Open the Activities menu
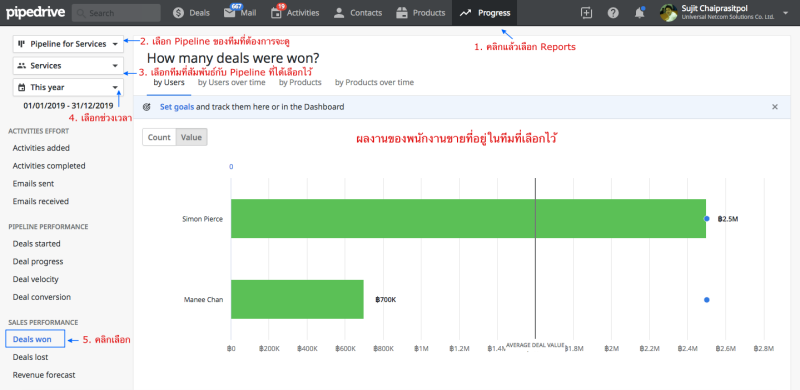800x390 pixels. point(295,13)
